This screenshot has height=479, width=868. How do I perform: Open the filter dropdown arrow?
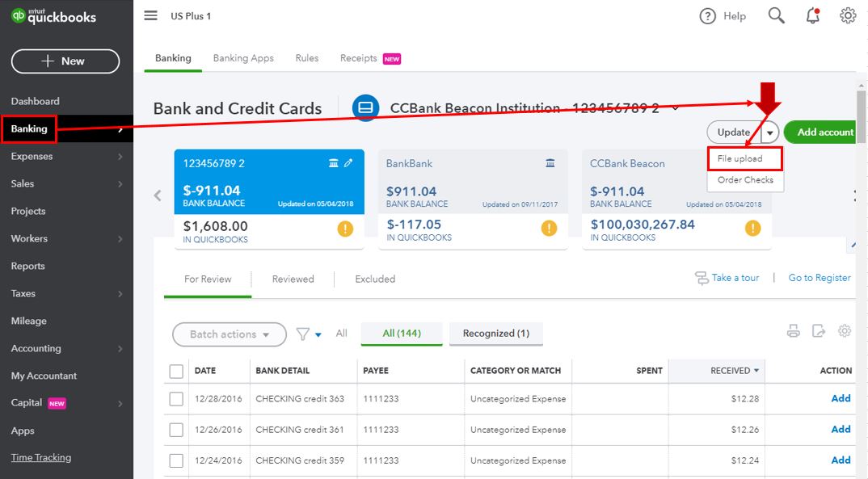[x=318, y=334]
